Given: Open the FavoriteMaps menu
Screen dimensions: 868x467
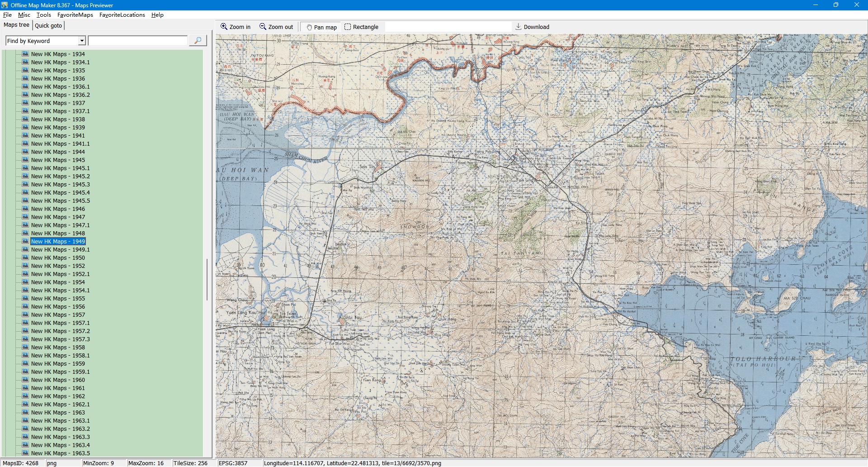Looking at the screenshot, I should point(75,15).
